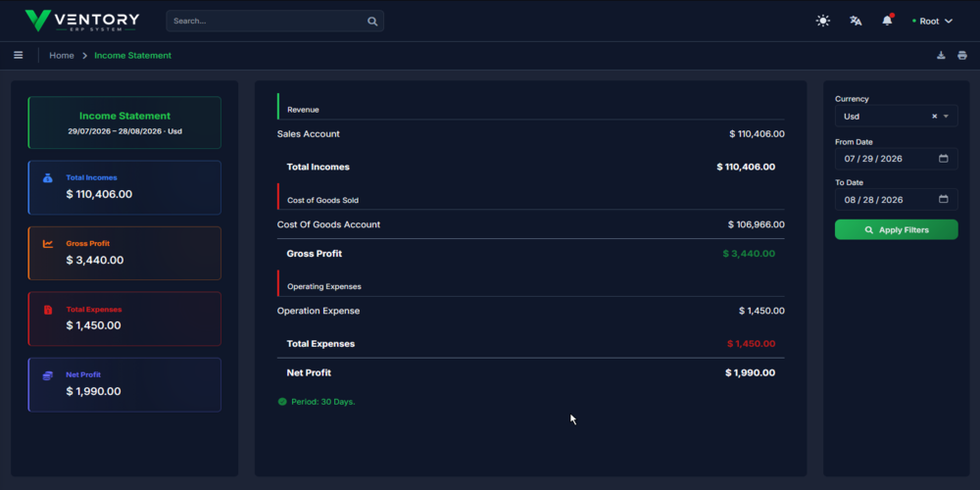Open the language translation menu
The image size is (980, 490).
click(x=856, y=21)
